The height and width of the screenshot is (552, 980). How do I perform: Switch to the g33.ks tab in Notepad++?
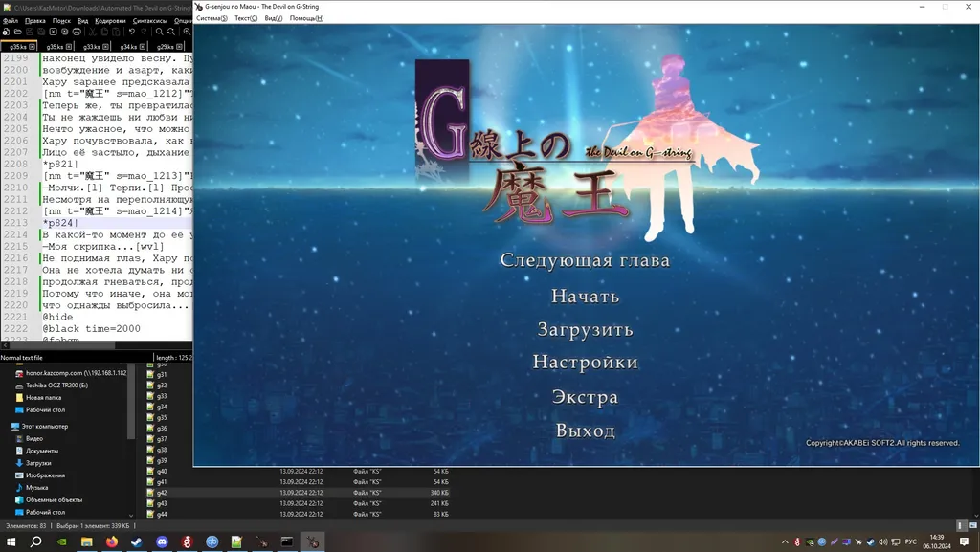(x=92, y=47)
